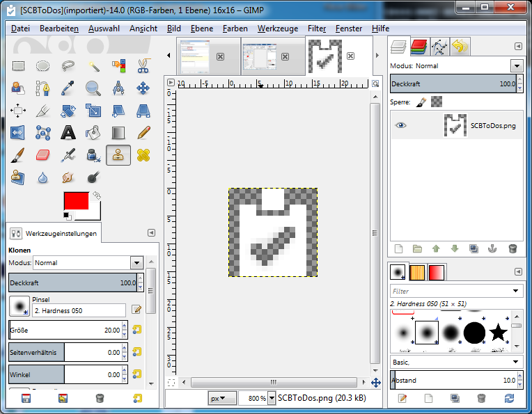Choose the Eraser tool
The height and width of the screenshot is (414, 532).
(x=43, y=154)
